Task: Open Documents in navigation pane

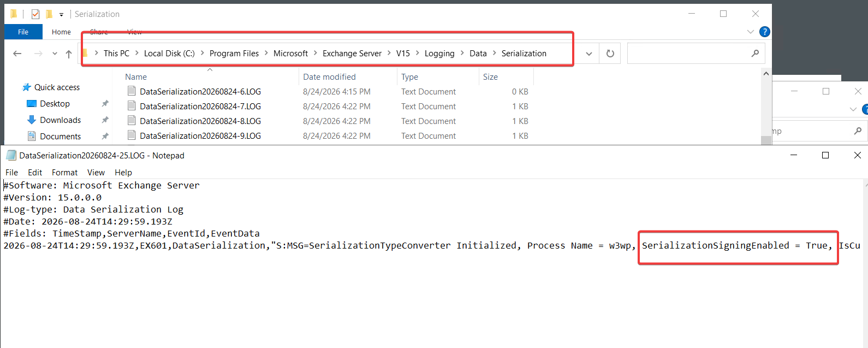Action: (60, 137)
